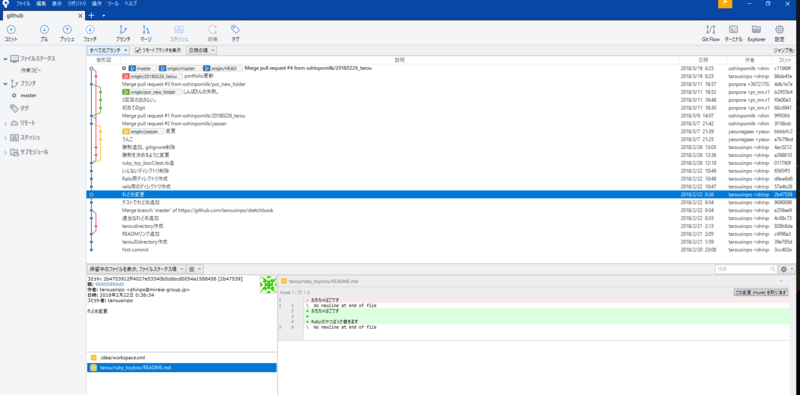This screenshot has width=800, height=395.
Task: Select the 'taroudirectory作成' commit row
Action: [440, 226]
